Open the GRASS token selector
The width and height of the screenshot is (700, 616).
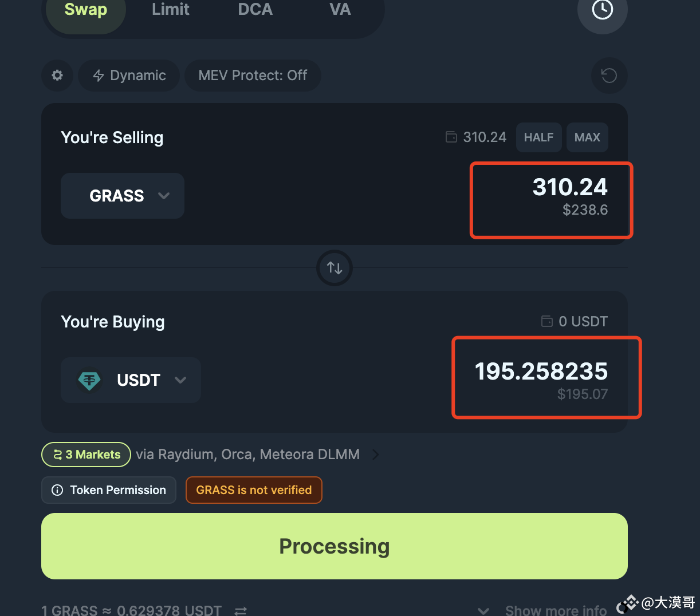[x=122, y=196]
